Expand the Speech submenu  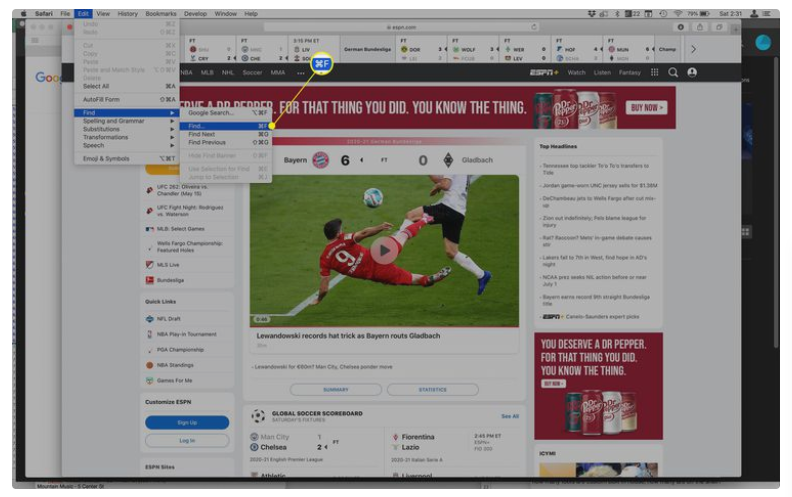126,145
